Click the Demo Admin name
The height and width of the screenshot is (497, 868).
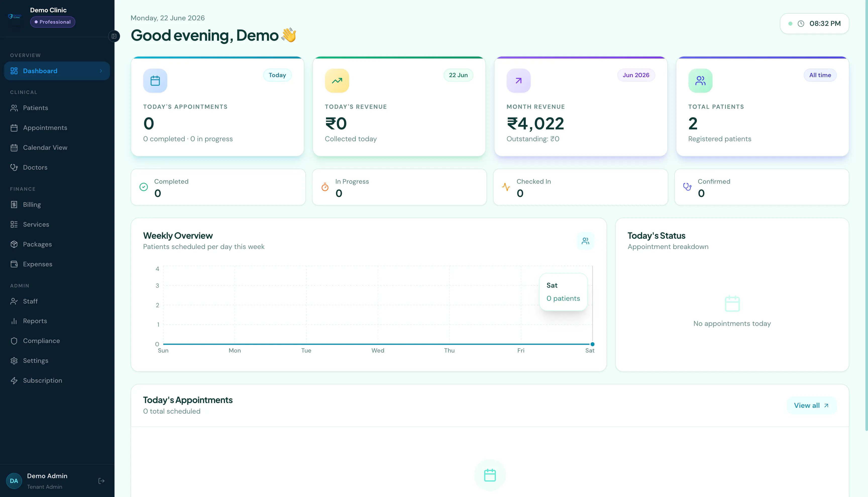(x=47, y=476)
